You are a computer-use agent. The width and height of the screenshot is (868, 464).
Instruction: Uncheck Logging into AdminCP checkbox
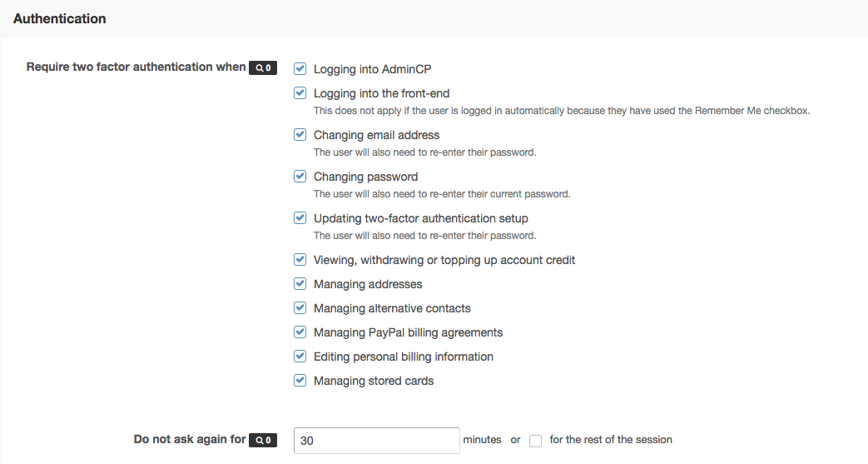pyautogui.click(x=300, y=69)
